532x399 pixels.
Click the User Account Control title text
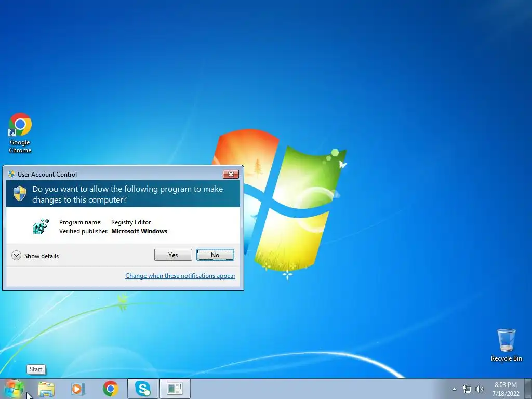(47, 175)
